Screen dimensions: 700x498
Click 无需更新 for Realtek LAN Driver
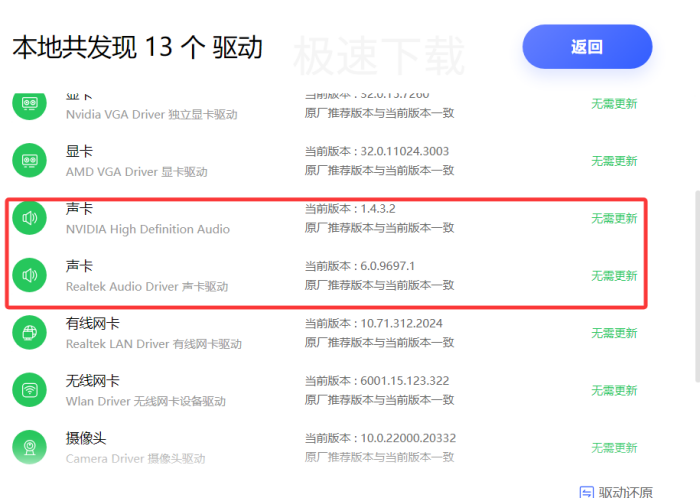coord(613,333)
